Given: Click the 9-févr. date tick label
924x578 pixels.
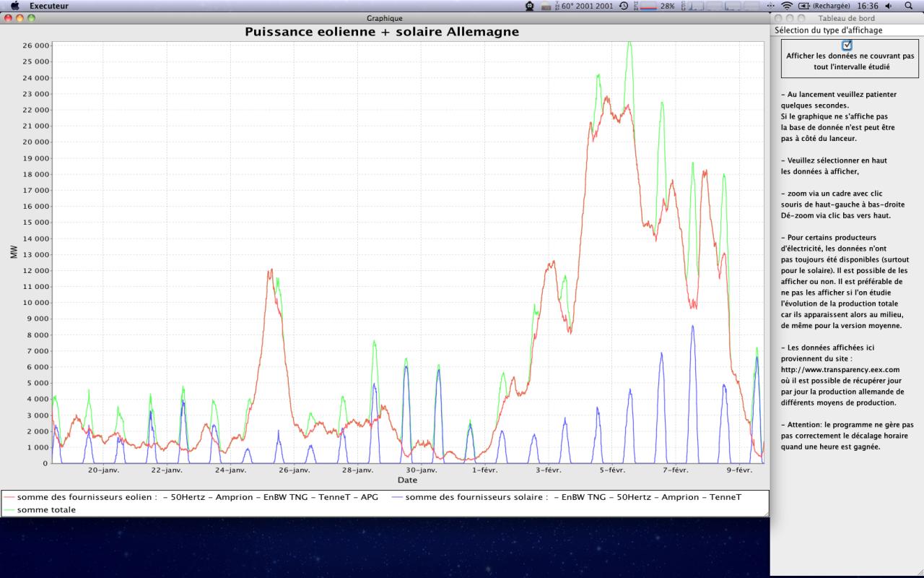Looking at the screenshot, I should 738,470.
